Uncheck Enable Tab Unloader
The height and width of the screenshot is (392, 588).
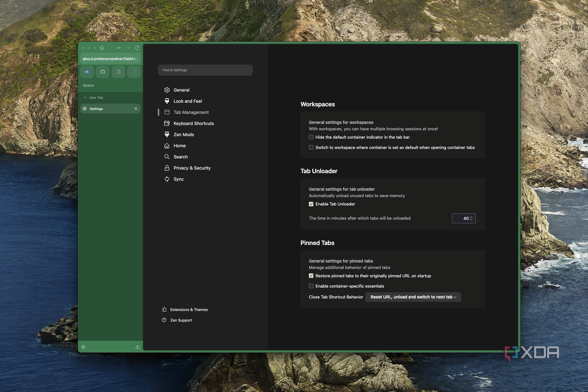click(x=311, y=204)
